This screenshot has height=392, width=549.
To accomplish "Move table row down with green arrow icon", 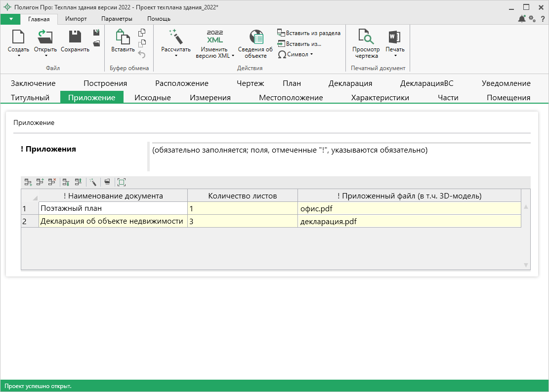I will coord(66,182).
